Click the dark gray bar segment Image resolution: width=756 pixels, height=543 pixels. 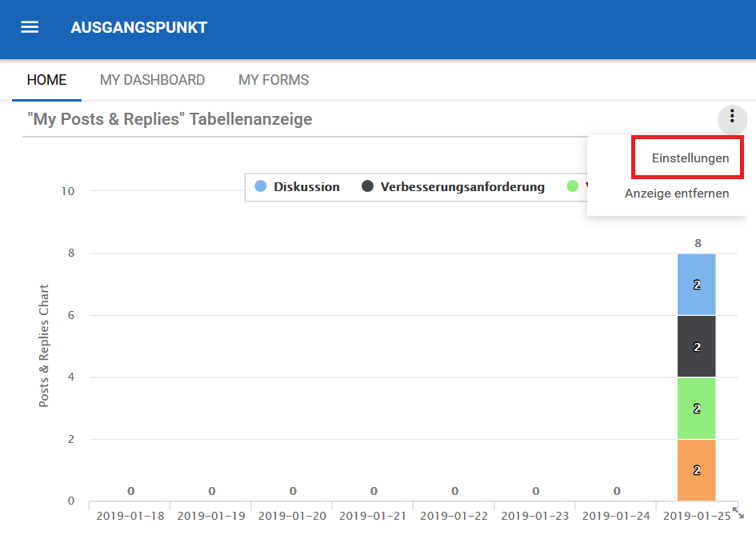point(697,346)
